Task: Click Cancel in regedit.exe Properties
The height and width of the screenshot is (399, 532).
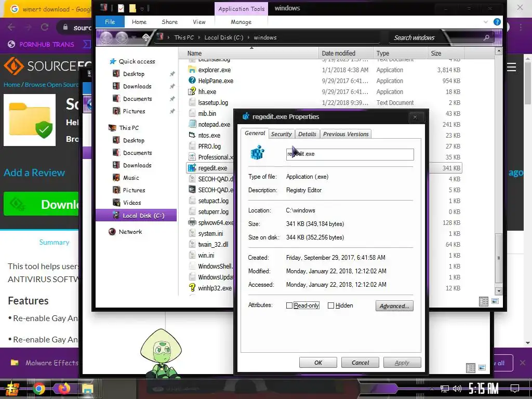Action: coord(360,362)
